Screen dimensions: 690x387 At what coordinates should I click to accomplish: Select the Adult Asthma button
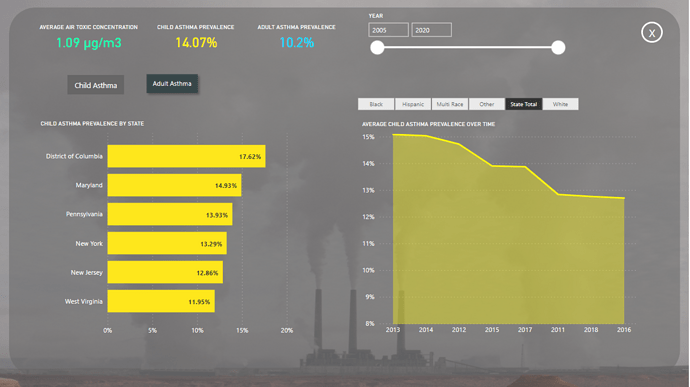[x=172, y=84]
